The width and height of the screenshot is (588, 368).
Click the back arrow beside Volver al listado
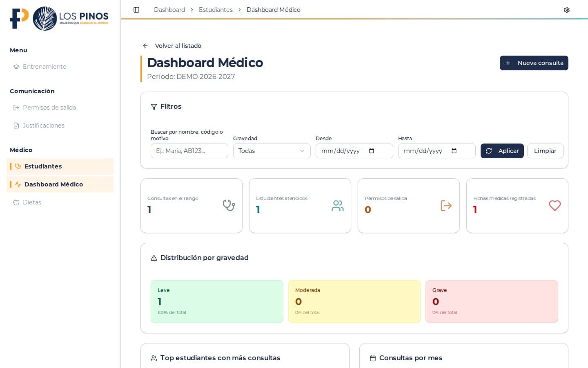145,46
